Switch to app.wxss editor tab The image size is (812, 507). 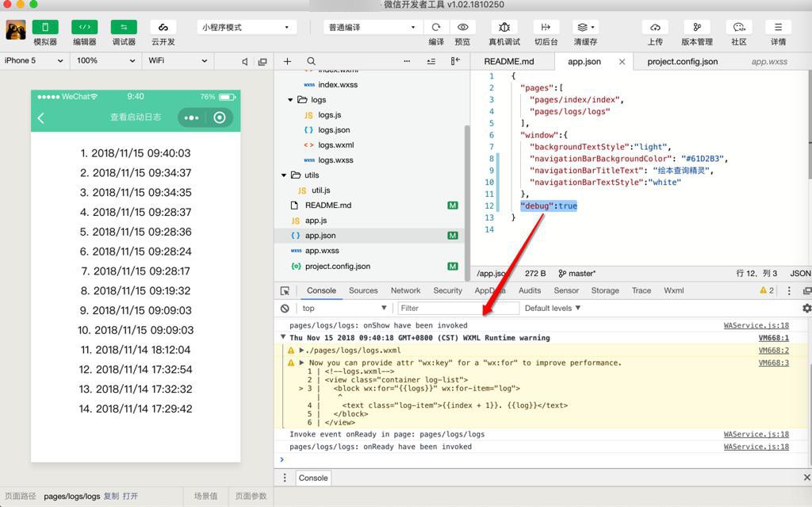pyautogui.click(x=769, y=61)
